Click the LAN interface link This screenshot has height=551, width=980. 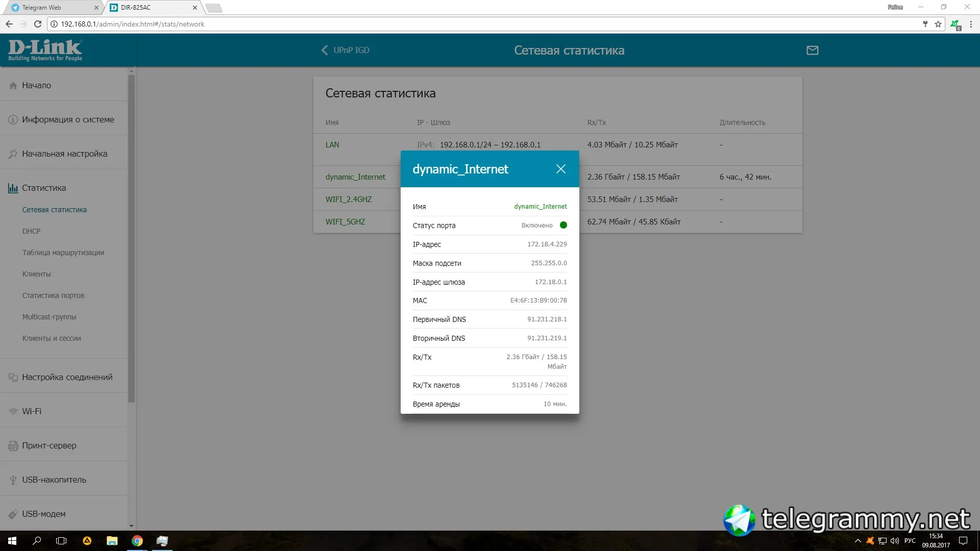coord(332,145)
